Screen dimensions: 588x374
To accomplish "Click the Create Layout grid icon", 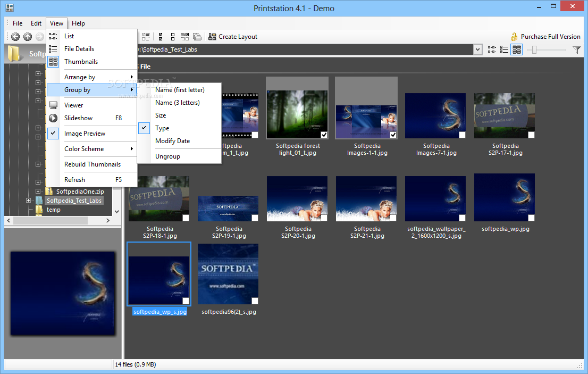I will pos(212,36).
